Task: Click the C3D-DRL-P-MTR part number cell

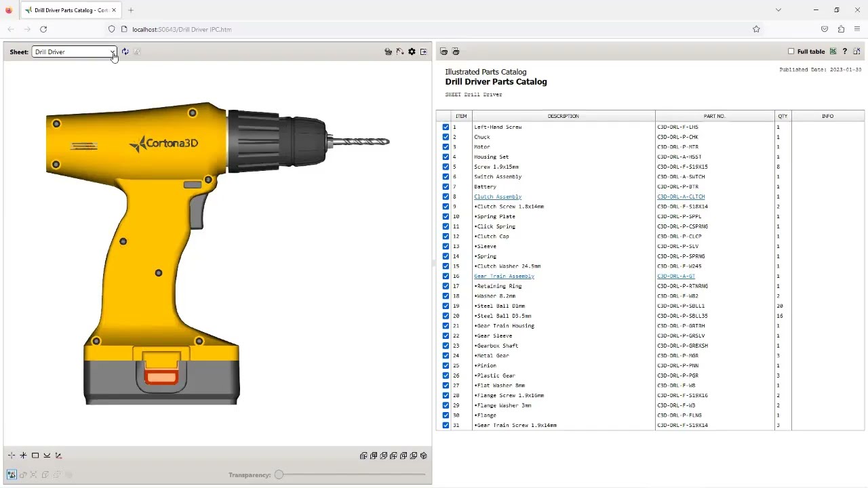Action: (x=715, y=147)
